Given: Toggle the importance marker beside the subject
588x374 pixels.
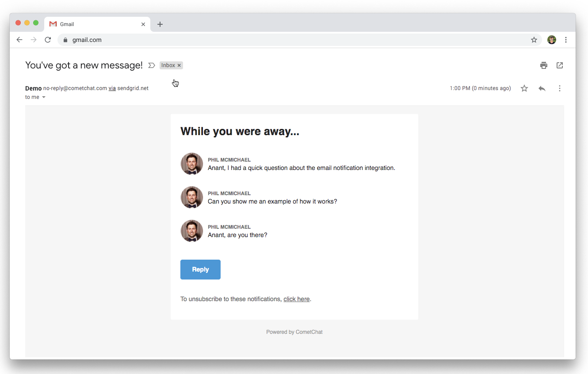Looking at the screenshot, I should point(151,65).
